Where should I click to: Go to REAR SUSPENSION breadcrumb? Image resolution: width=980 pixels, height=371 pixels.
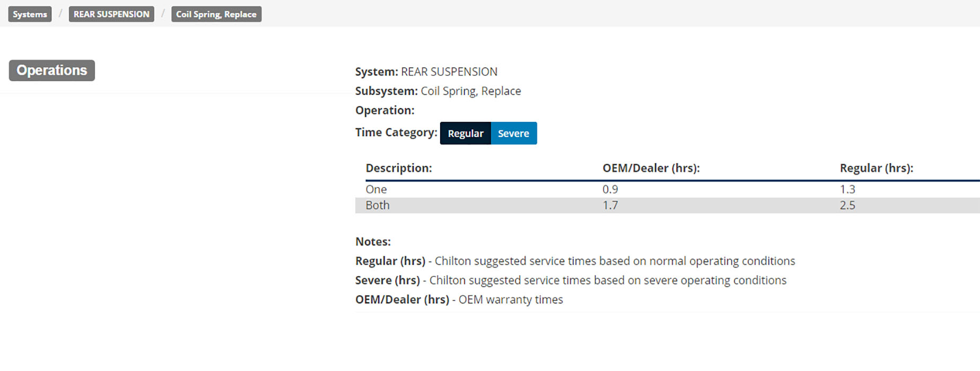111,14
